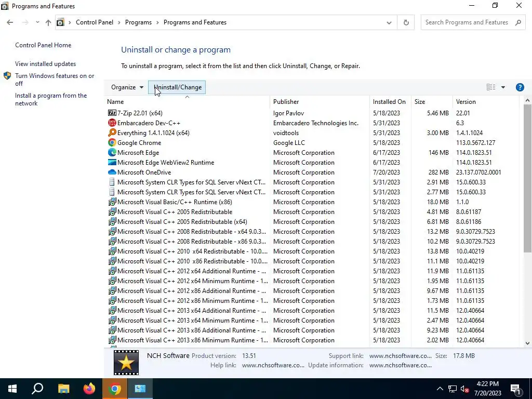
Task: Click the Microsoft Edge list icon
Action: coord(112,152)
